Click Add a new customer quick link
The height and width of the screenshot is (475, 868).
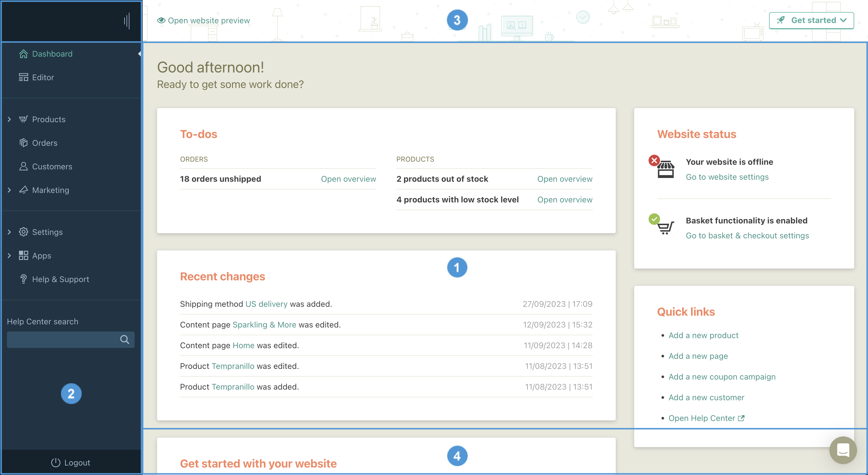point(706,398)
